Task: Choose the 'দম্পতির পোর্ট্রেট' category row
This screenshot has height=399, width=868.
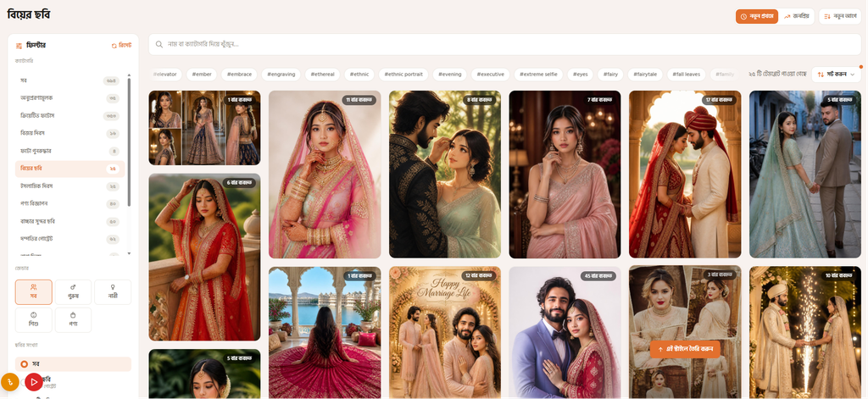Action: (x=70, y=239)
